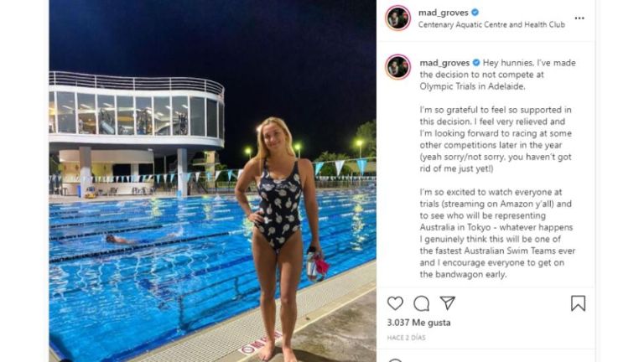Open mad_groves username link in caption
Screen dimensions: 644x362
(x=444, y=63)
